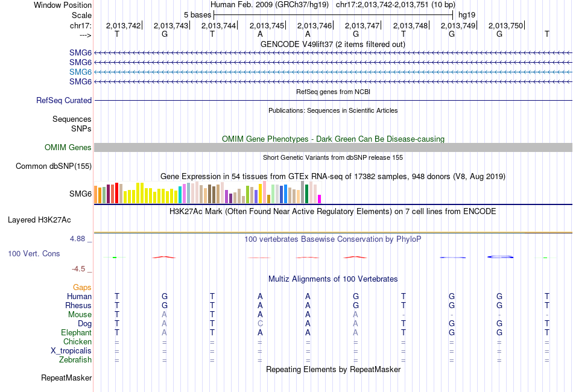
Task: Click position label 2,013,750
Action: (x=506, y=25)
